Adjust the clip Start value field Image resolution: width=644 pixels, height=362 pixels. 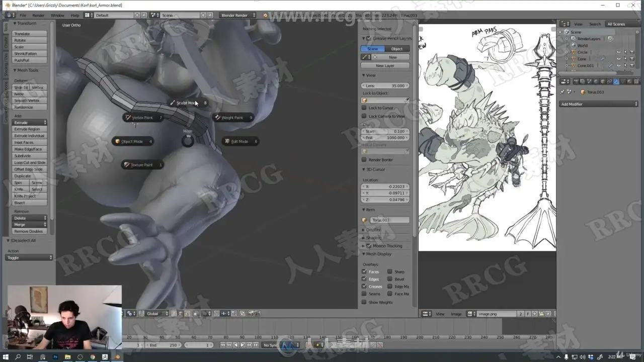[385, 131]
